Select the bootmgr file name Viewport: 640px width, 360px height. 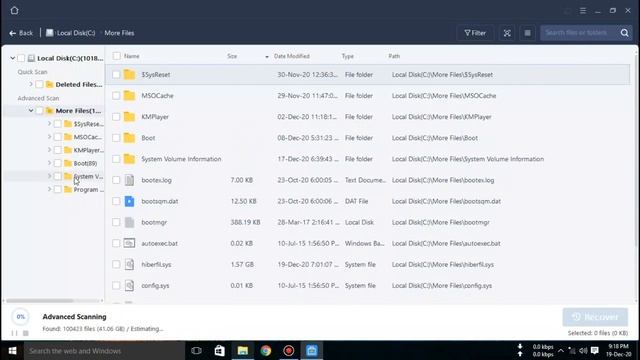pyautogui.click(x=154, y=222)
